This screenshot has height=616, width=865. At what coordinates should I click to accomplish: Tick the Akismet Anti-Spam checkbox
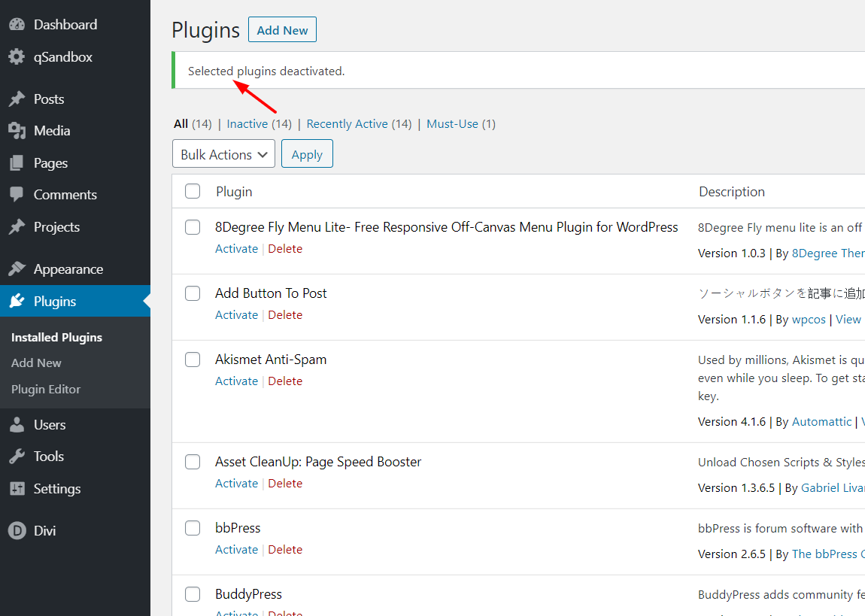coord(193,360)
